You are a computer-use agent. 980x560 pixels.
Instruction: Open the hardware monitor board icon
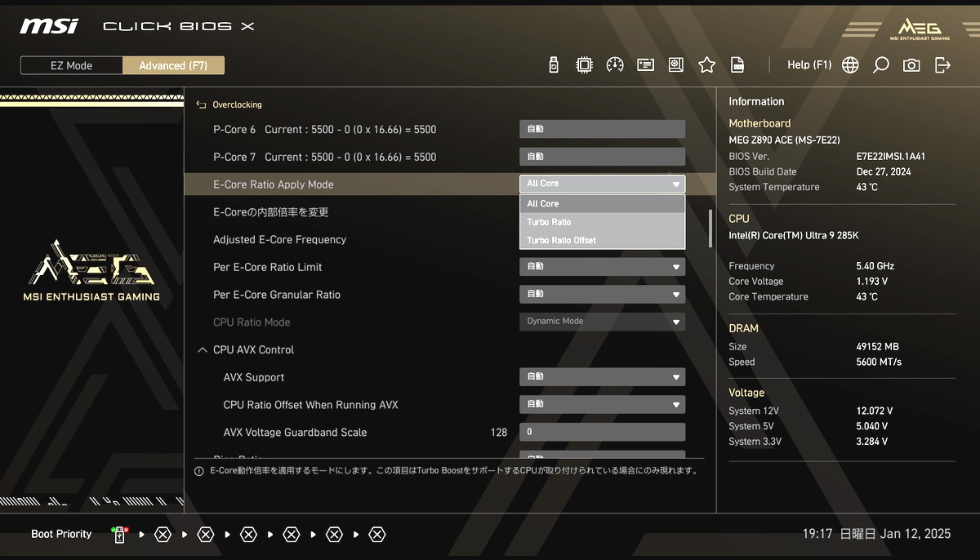(x=676, y=65)
